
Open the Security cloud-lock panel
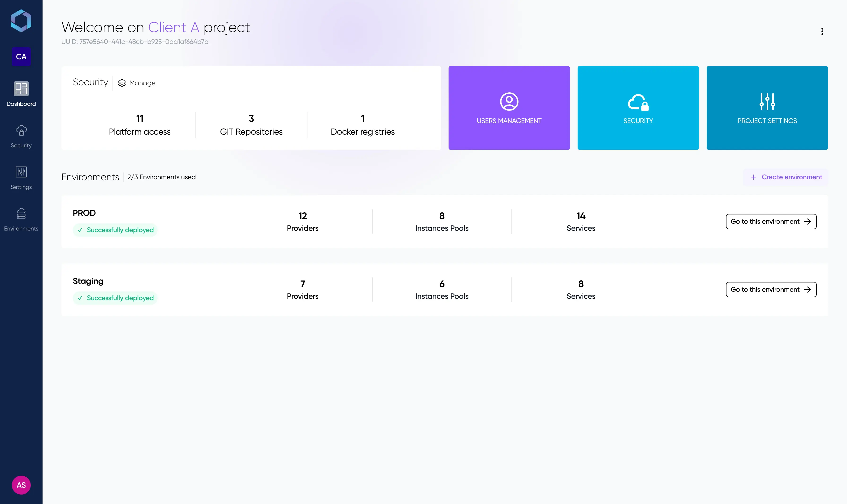638,108
